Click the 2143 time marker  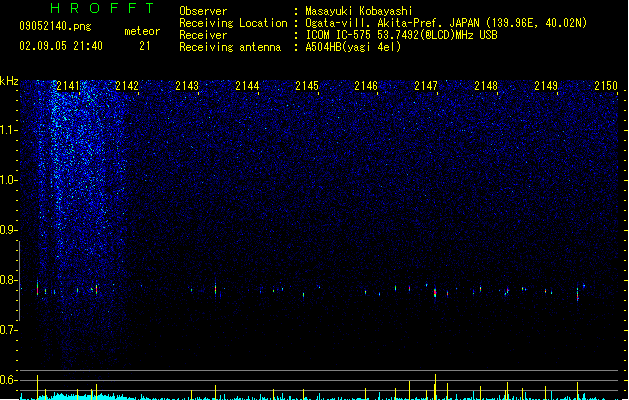[x=187, y=86]
